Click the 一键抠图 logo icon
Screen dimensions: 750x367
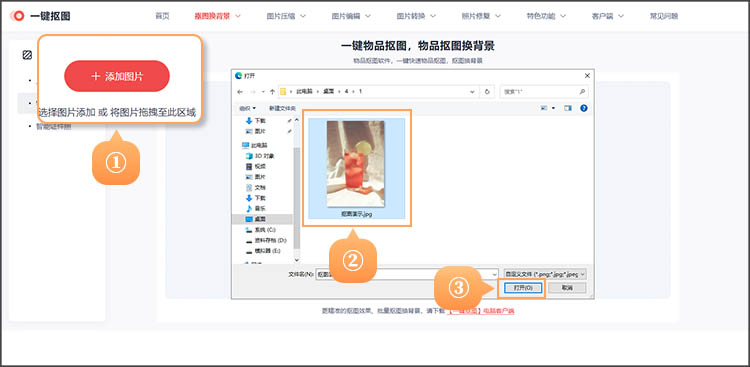[17, 16]
